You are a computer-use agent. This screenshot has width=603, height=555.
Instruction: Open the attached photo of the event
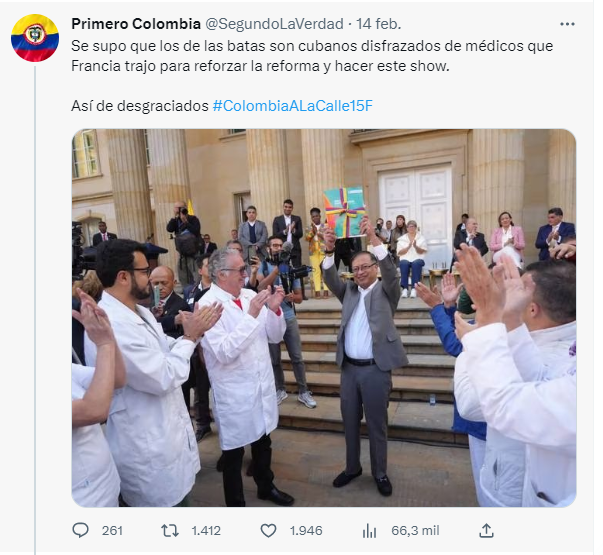pos(324,318)
